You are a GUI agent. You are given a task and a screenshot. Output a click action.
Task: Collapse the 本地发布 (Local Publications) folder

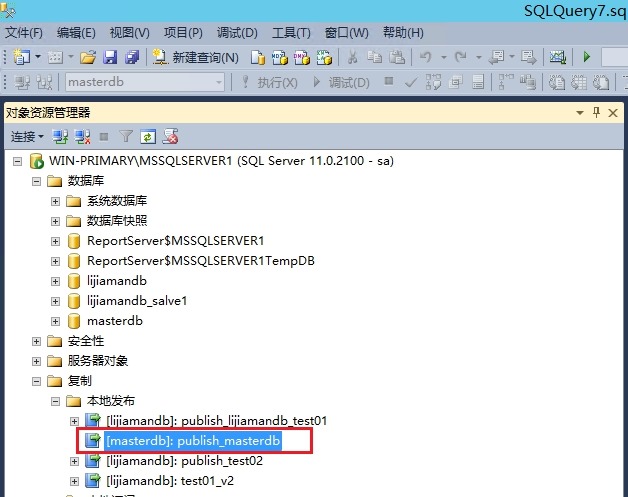pos(56,401)
